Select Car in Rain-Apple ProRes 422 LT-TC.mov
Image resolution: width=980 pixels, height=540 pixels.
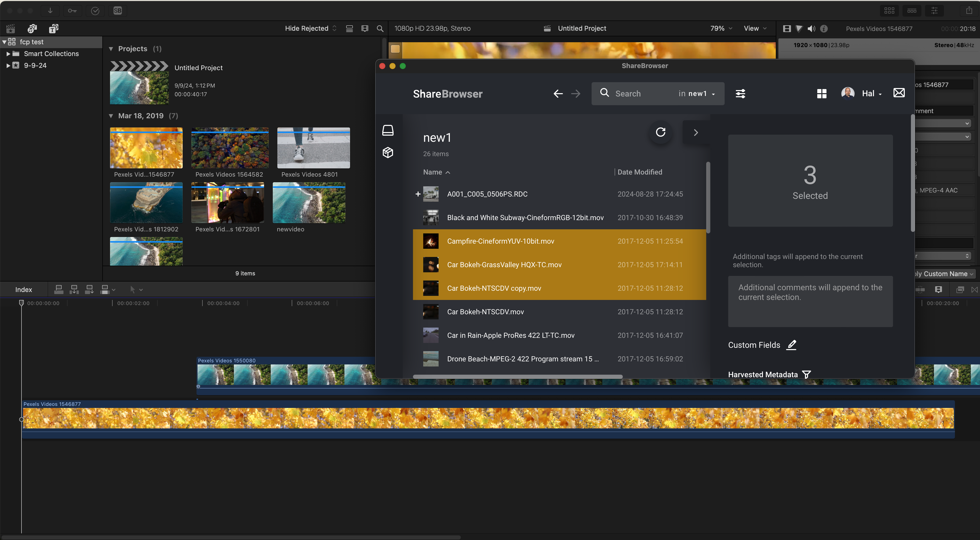click(x=559, y=335)
